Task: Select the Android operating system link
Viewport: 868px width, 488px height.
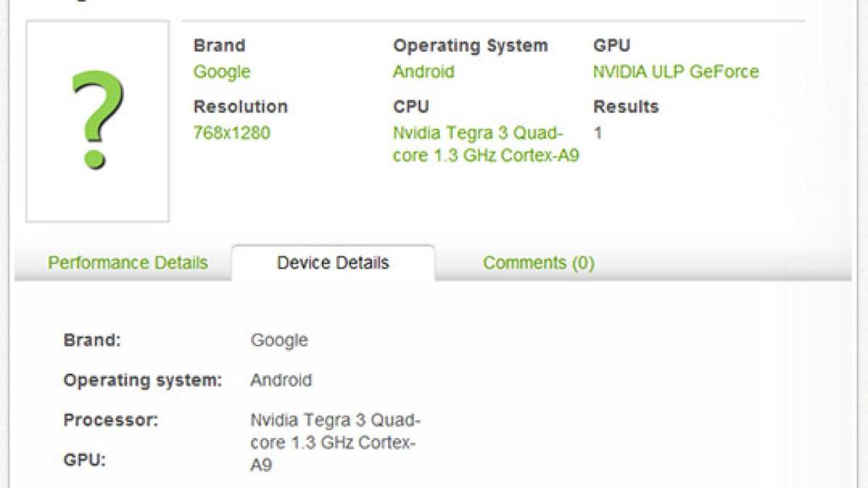Action: tap(422, 72)
